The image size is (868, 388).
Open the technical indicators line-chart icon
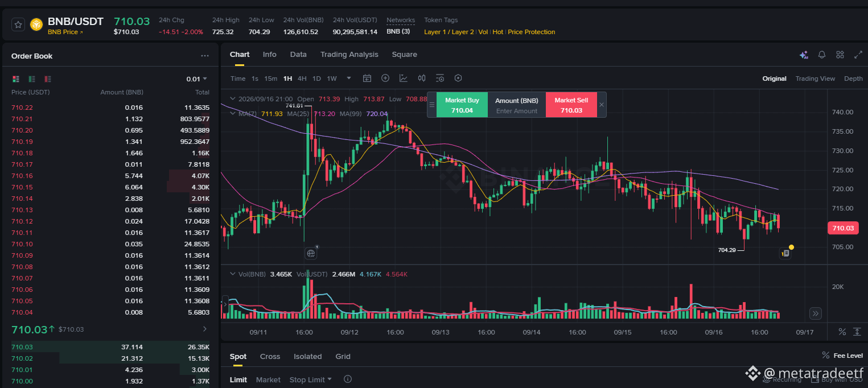pyautogui.click(x=404, y=79)
